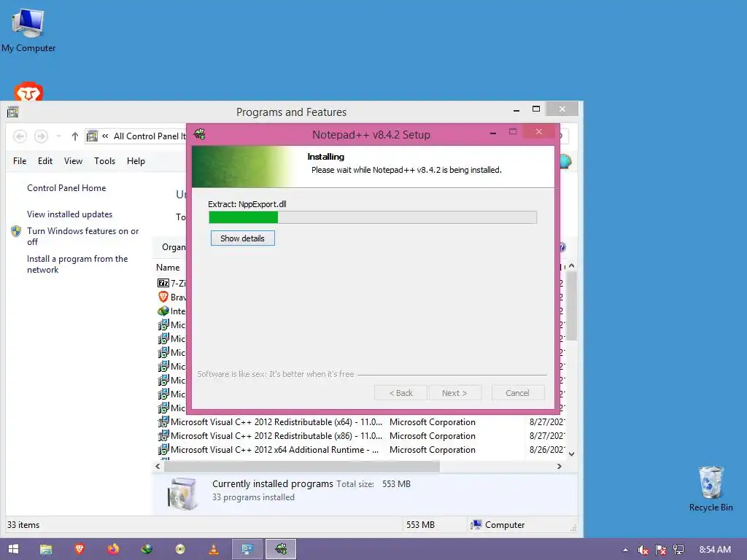Click Microsoft Corporation publisher of 8/26 entry
The image size is (747, 560).
pos(433,449)
